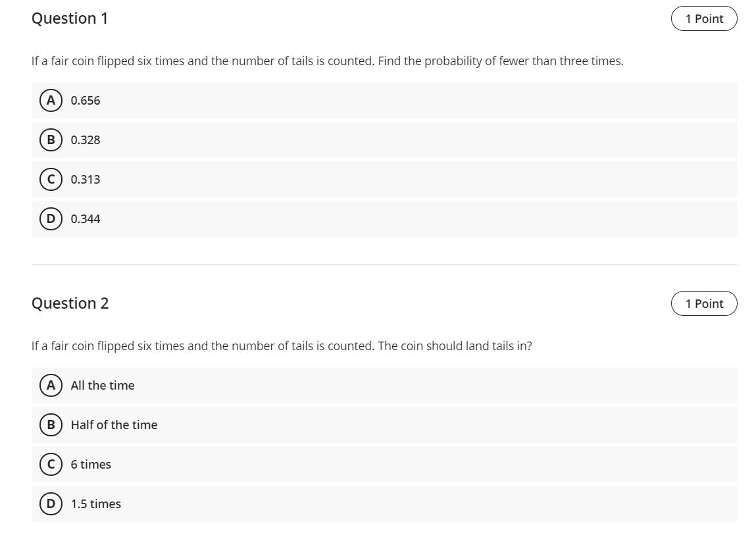Click the 1 Point badge on Question 2
The height and width of the screenshot is (541, 756).
(704, 303)
